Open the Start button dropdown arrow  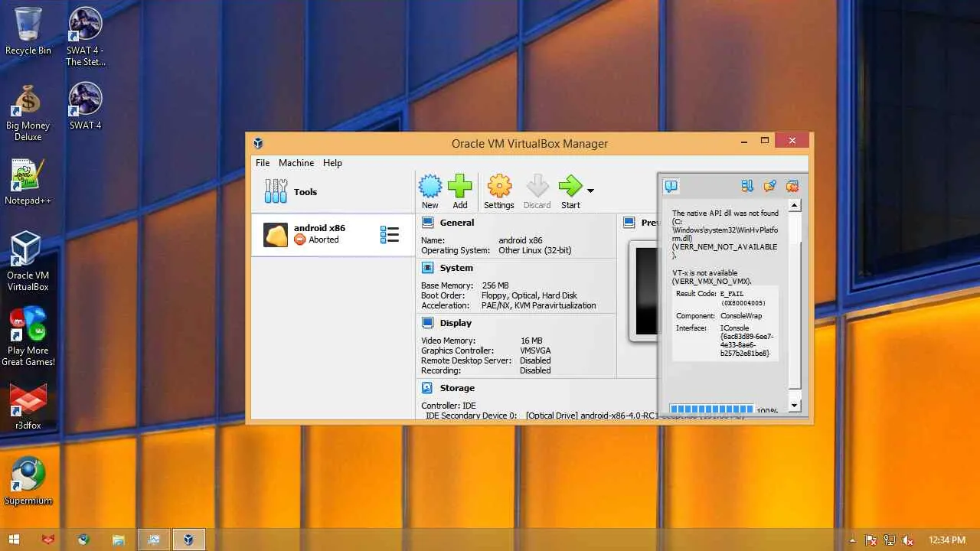590,190
